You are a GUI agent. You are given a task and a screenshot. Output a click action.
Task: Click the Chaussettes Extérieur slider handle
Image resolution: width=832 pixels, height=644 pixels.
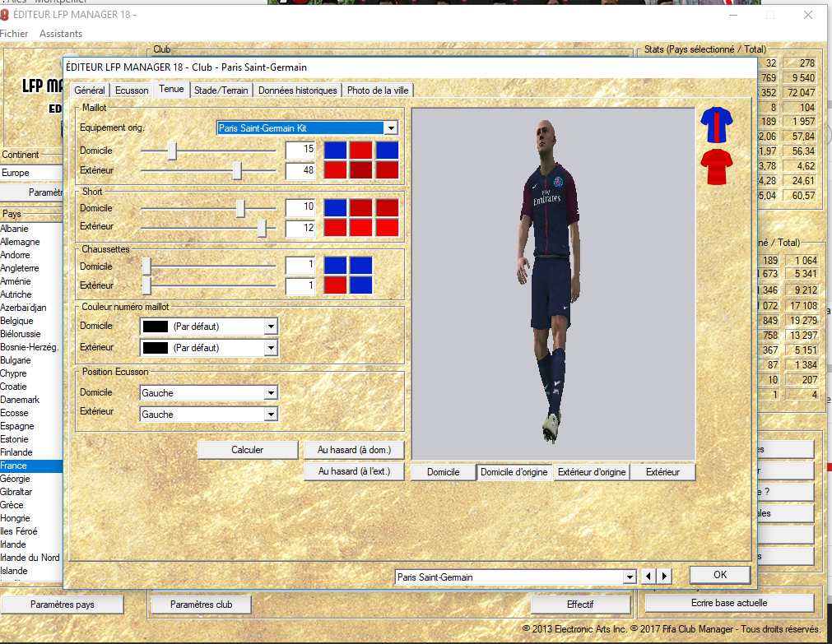coord(146,286)
